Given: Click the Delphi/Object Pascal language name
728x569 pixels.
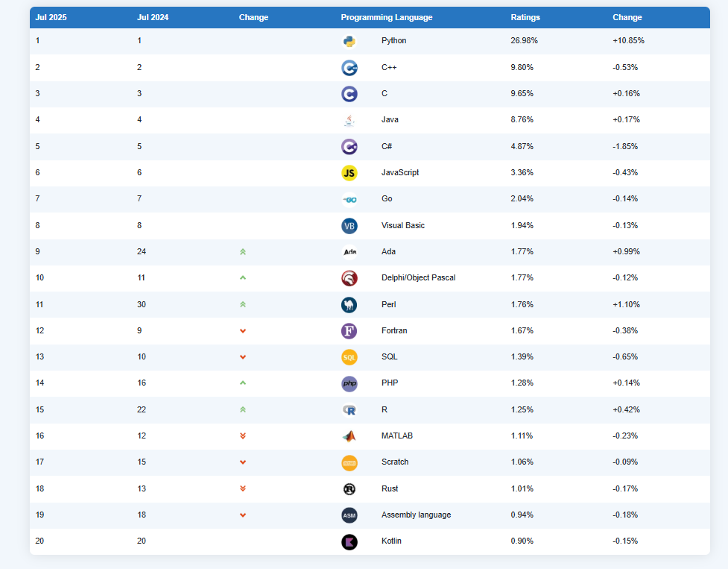Looking at the screenshot, I should pyautogui.click(x=418, y=278).
